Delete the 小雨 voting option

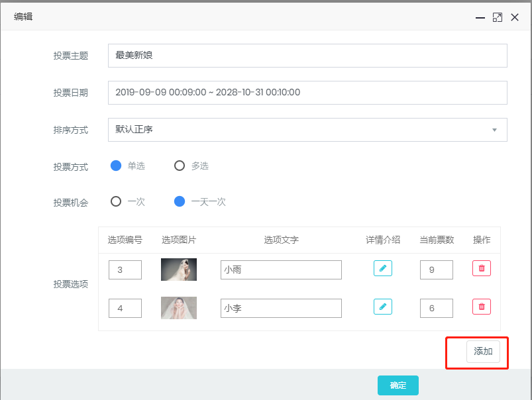pyautogui.click(x=482, y=268)
